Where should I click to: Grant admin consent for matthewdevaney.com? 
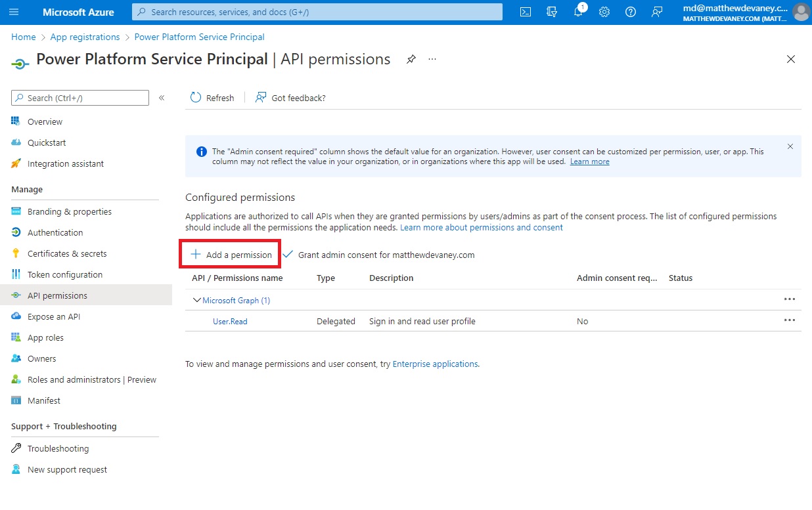[x=380, y=255]
